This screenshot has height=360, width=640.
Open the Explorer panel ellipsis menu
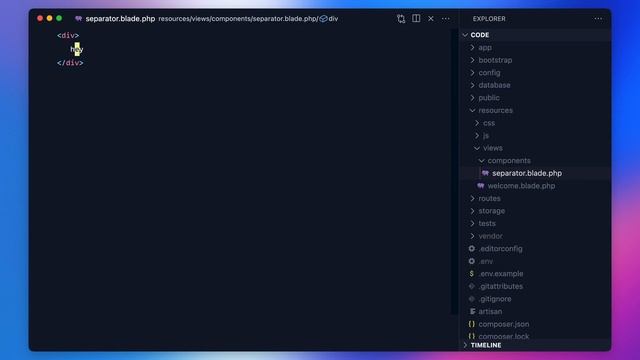coord(598,19)
